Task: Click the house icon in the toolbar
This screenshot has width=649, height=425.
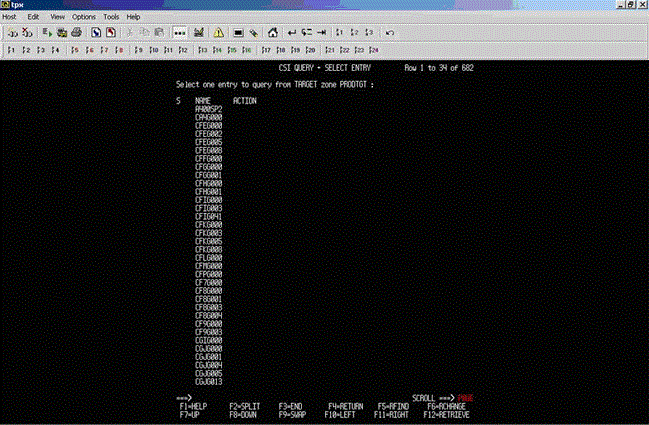Action: click(x=272, y=32)
